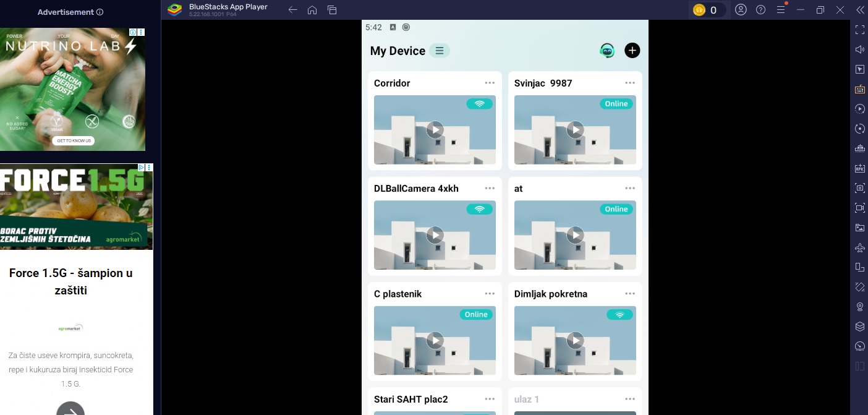Open the BlueStacks coin balance

click(x=707, y=10)
